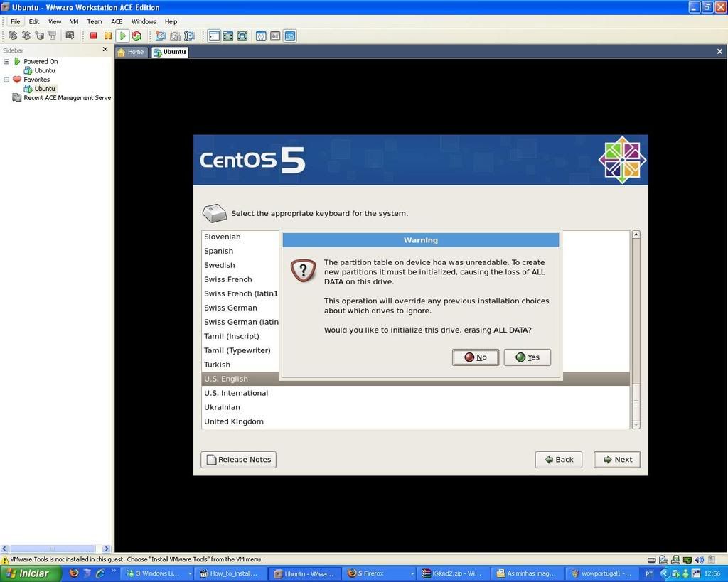Click Yes to initialize the drive

click(x=527, y=357)
